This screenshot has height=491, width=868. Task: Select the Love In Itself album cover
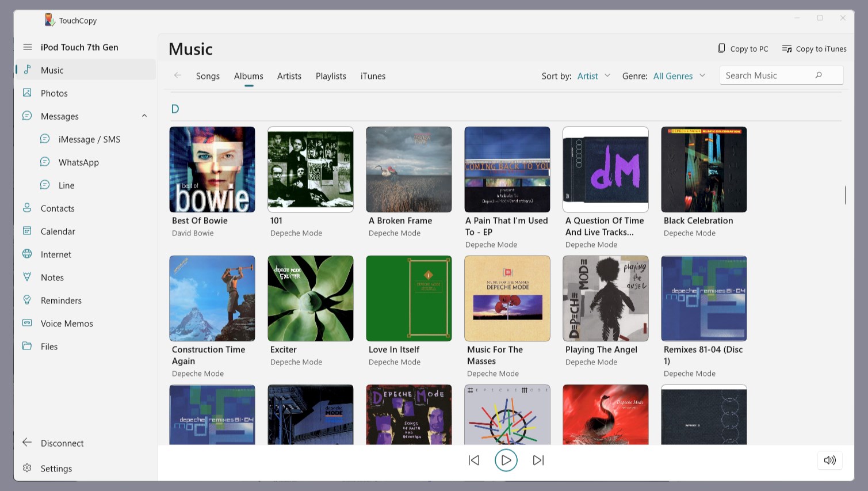tap(409, 299)
